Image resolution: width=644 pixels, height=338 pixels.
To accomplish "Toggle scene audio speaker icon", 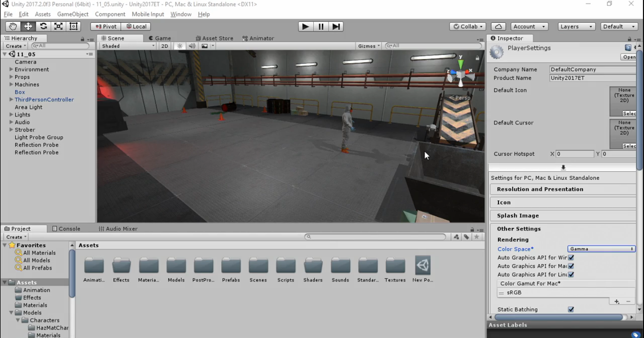I will [192, 46].
